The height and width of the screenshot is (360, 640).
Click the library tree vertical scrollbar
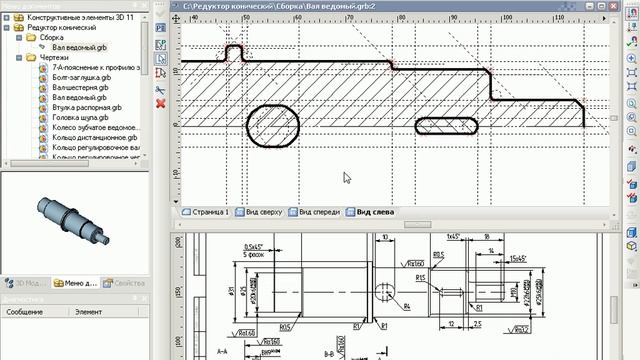tap(144, 49)
